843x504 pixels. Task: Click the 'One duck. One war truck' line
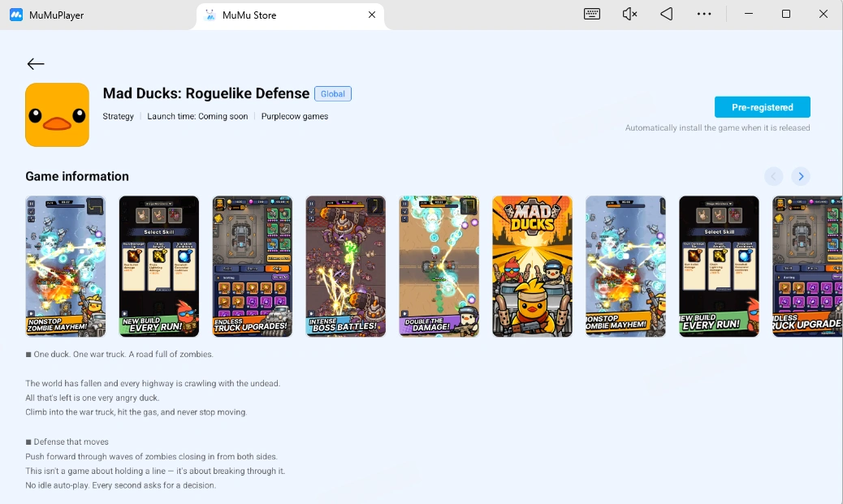pos(119,354)
